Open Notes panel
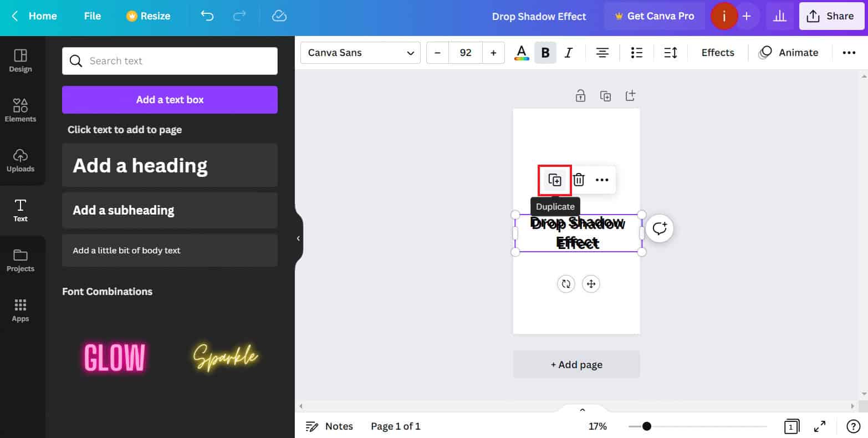Viewport: 868px width, 438px height. coord(329,426)
